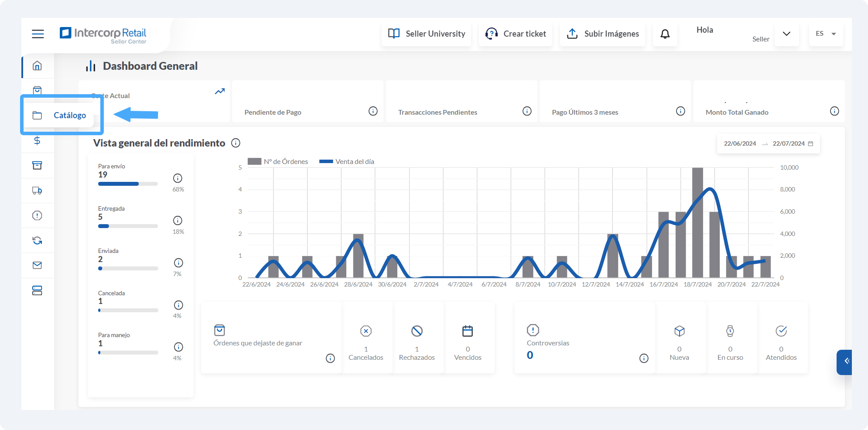The image size is (868, 430).
Task: Click the Entregada progress bar
Action: (x=128, y=226)
